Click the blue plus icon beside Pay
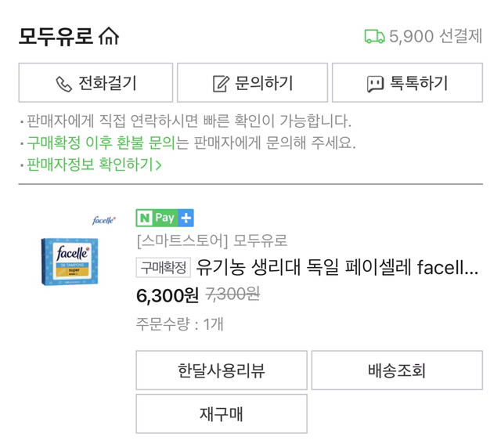 (186, 218)
